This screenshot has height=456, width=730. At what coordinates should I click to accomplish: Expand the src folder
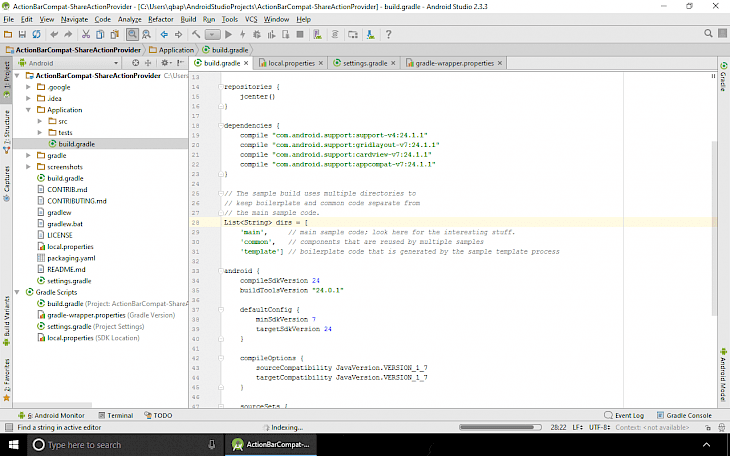[x=40, y=121]
